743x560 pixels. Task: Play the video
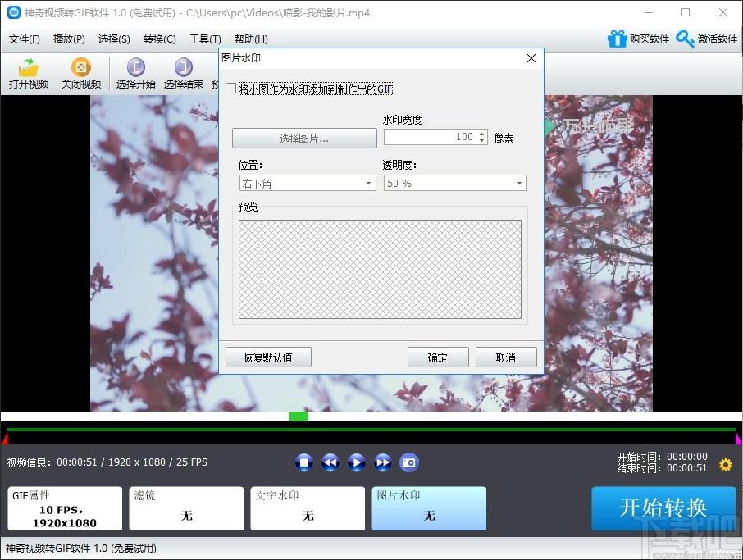pyautogui.click(x=357, y=462)
